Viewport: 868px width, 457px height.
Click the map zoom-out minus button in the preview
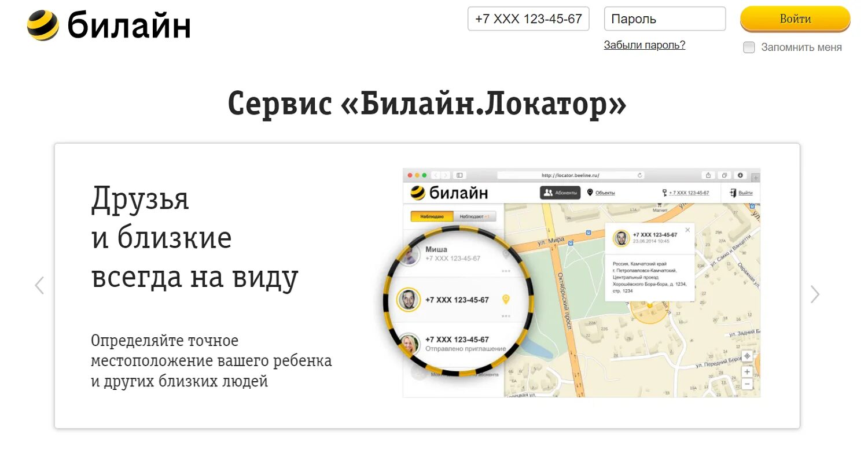tap(747, 384)
